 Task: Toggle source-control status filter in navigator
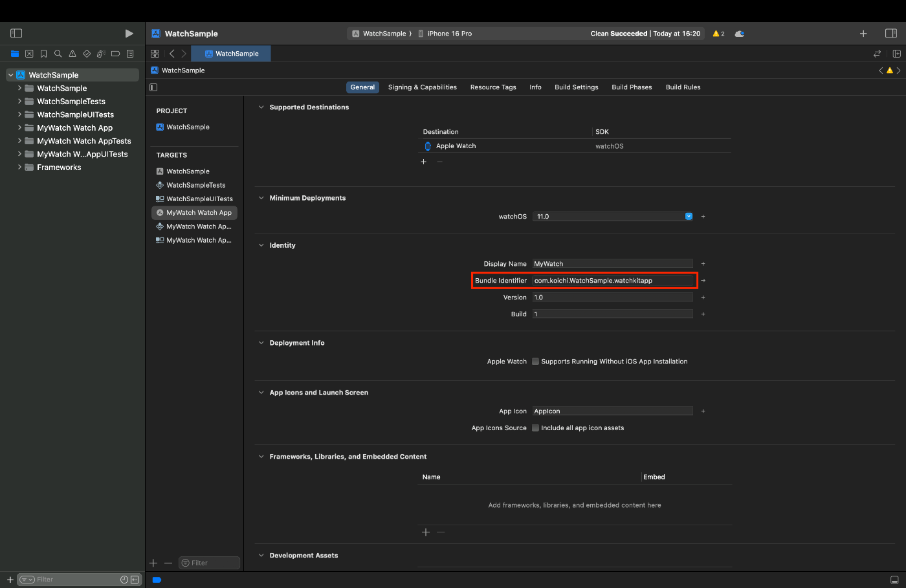(x=135, y=580)
